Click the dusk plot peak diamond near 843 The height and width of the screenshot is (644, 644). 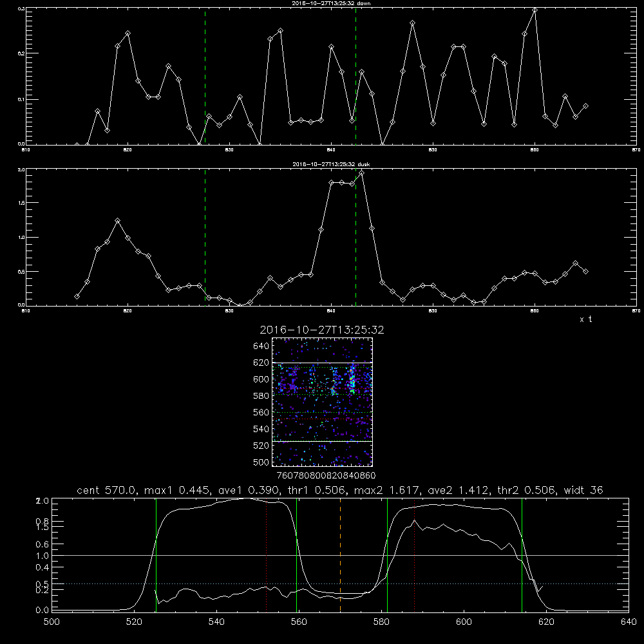[x=361, y=173]
